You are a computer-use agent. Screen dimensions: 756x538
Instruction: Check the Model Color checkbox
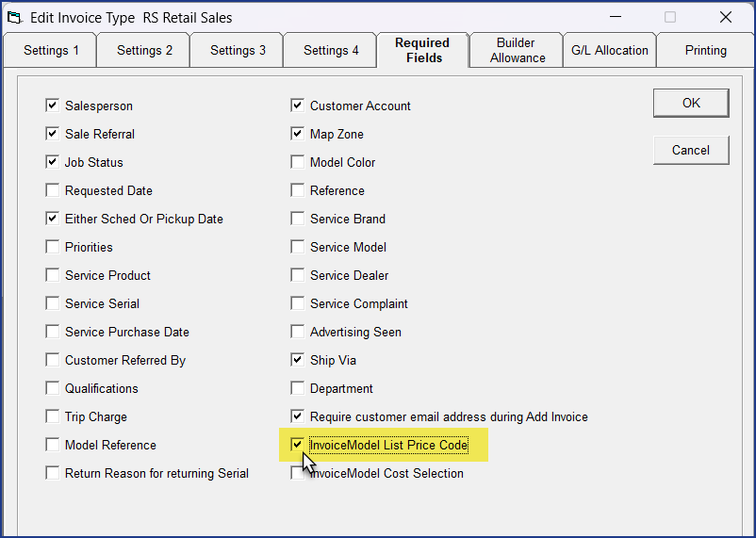[298, 163]
